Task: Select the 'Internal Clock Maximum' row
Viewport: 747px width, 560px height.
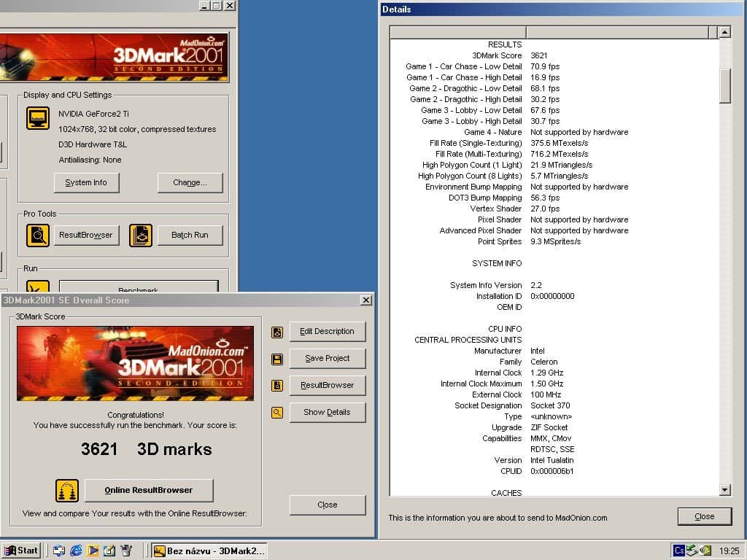Action: [x=554, y=384]
